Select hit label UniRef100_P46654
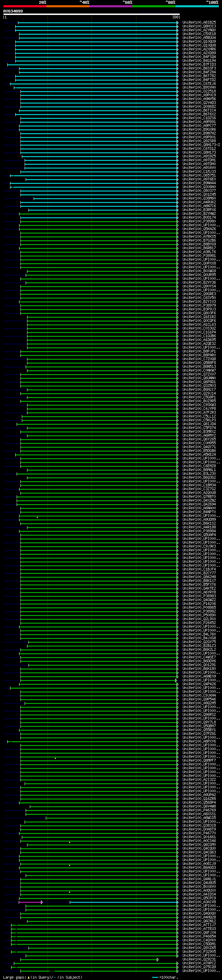 click(x=199, y=936)
